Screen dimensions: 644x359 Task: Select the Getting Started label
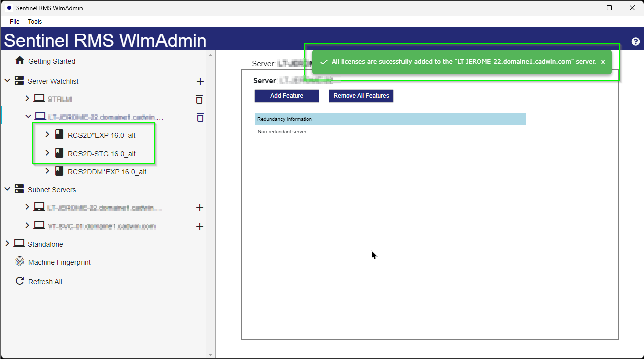(52, 61)
